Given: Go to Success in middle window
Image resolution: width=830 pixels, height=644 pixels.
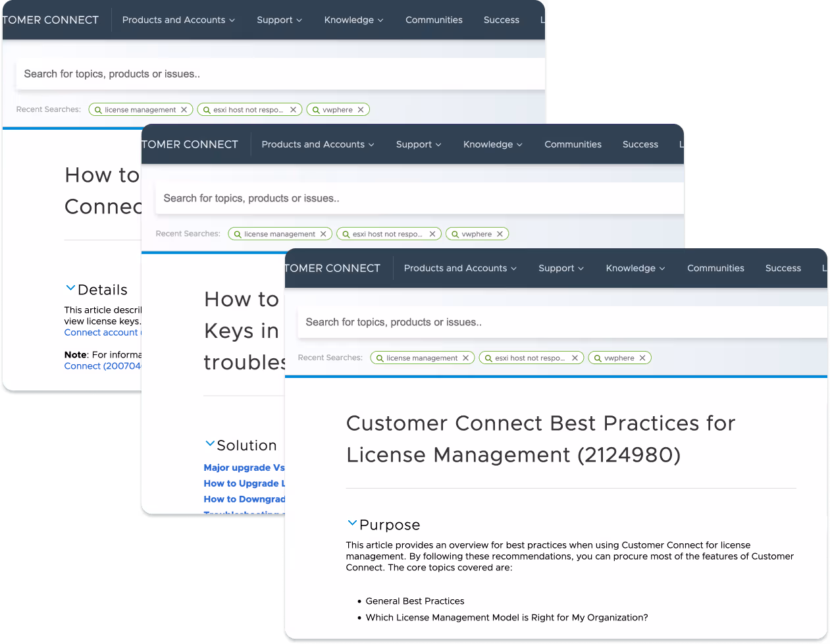Looking at the screenshot, I should pos(640,144).
